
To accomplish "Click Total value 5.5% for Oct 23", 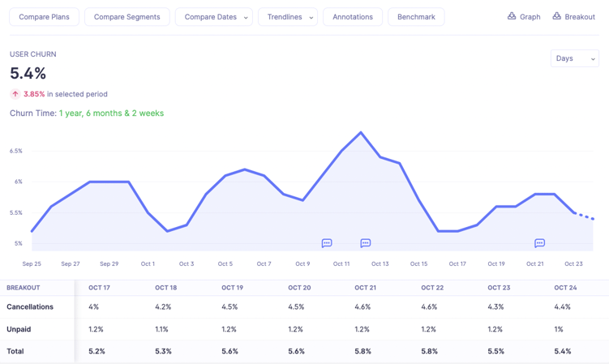I will click(496, 351).
